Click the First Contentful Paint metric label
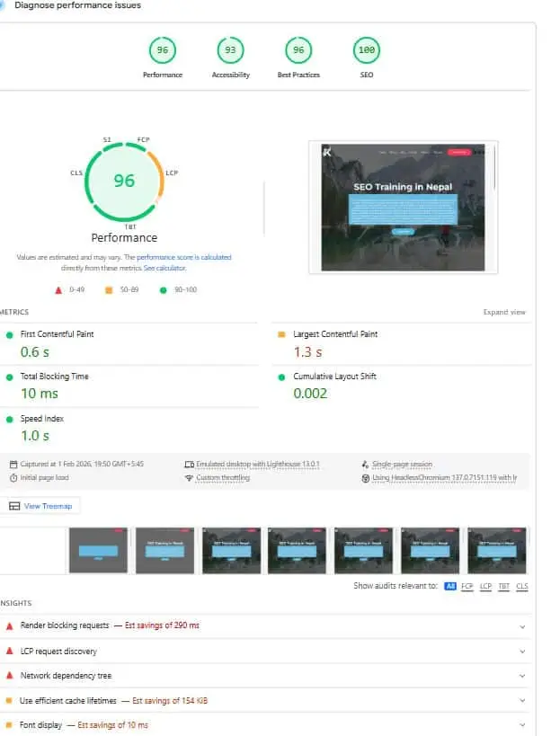 57,334
